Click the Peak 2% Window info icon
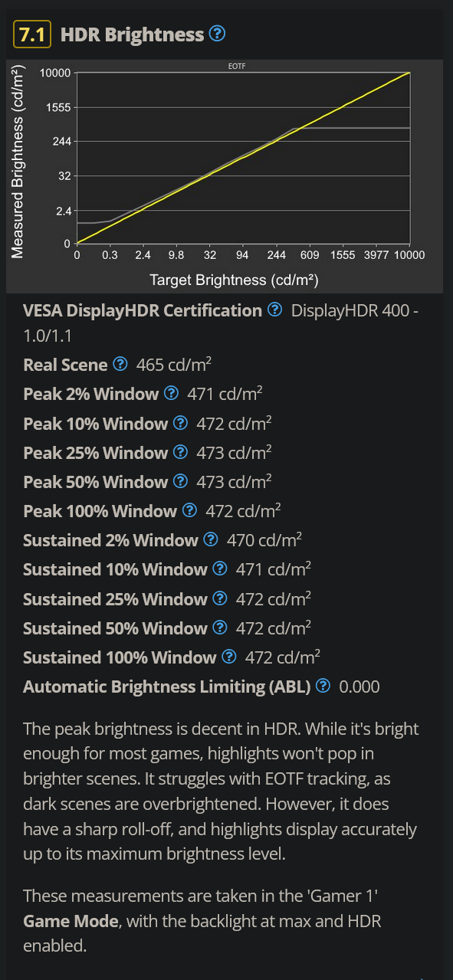Viewport: 453px width, 980px height. (170, 394)
